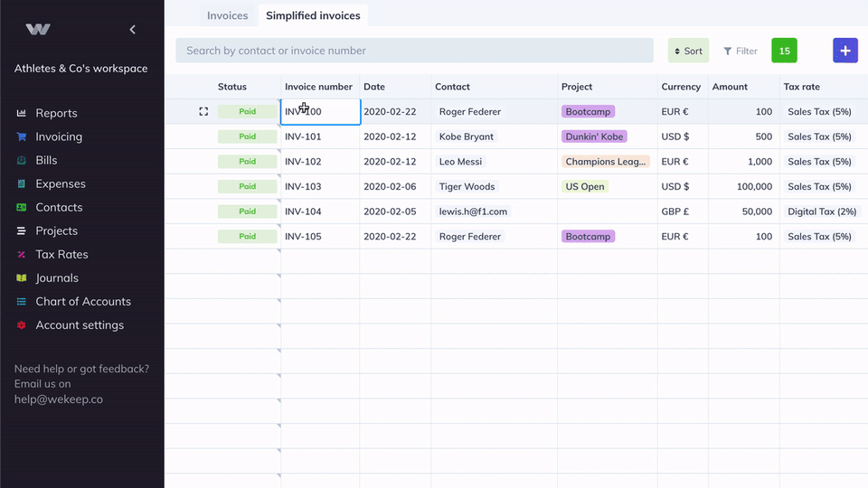The image size is (868, 488).
Task: Click the red Account settings gear icon
Action: coord(22,325)
